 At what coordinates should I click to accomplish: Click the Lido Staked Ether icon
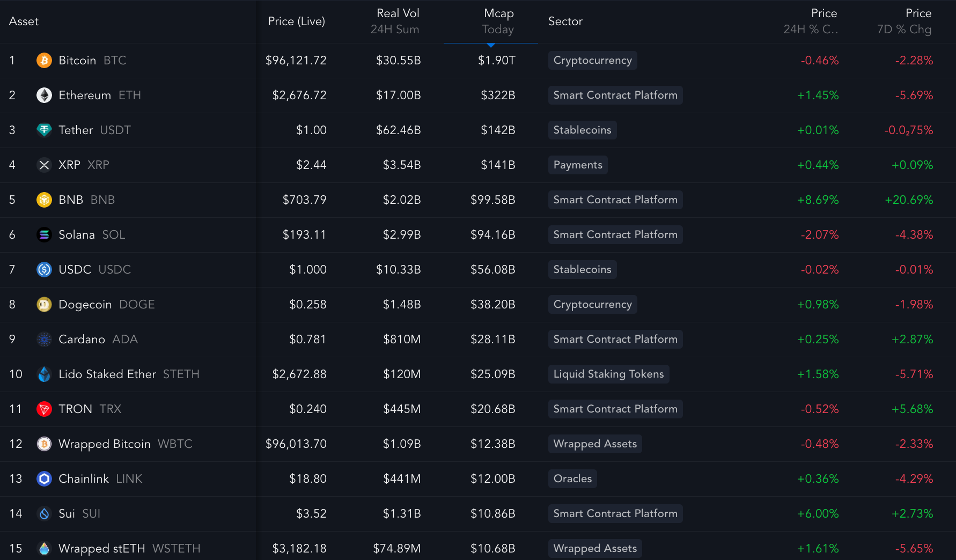click(44, 374)
